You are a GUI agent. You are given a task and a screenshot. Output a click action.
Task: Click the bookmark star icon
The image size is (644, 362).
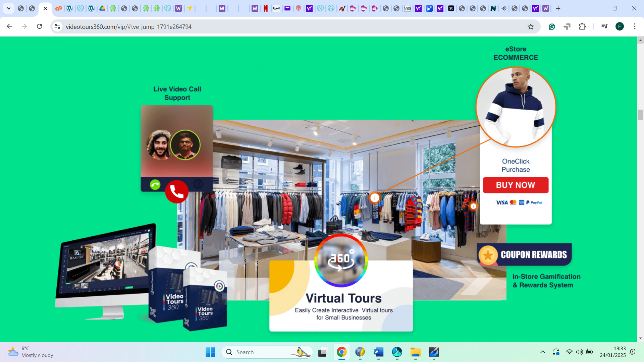coord(531,27)
